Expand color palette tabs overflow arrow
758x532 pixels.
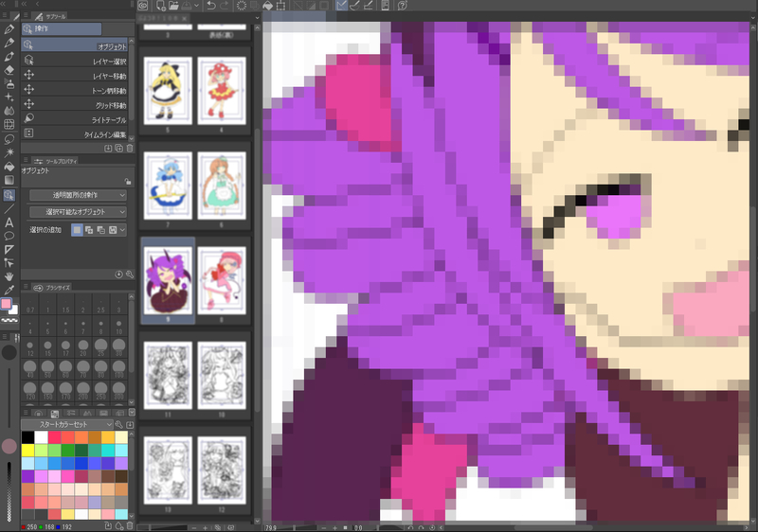132,413
